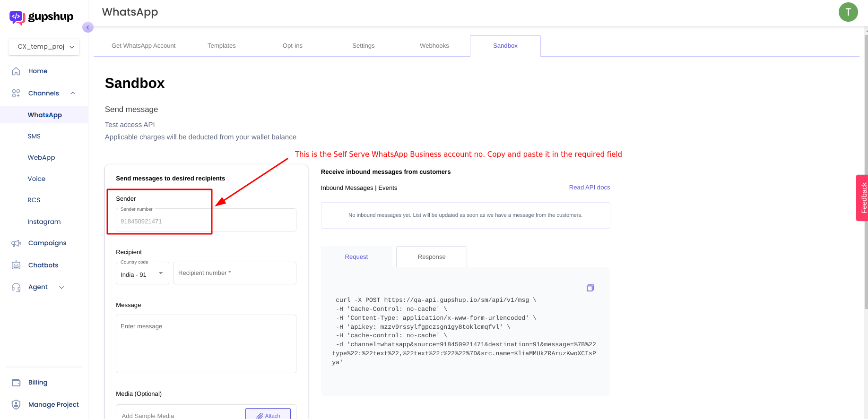Image resolution: width=868 pixels, height=419 pixels.
Task: Click the paperclip Attach button
Action: coord(268,415)
